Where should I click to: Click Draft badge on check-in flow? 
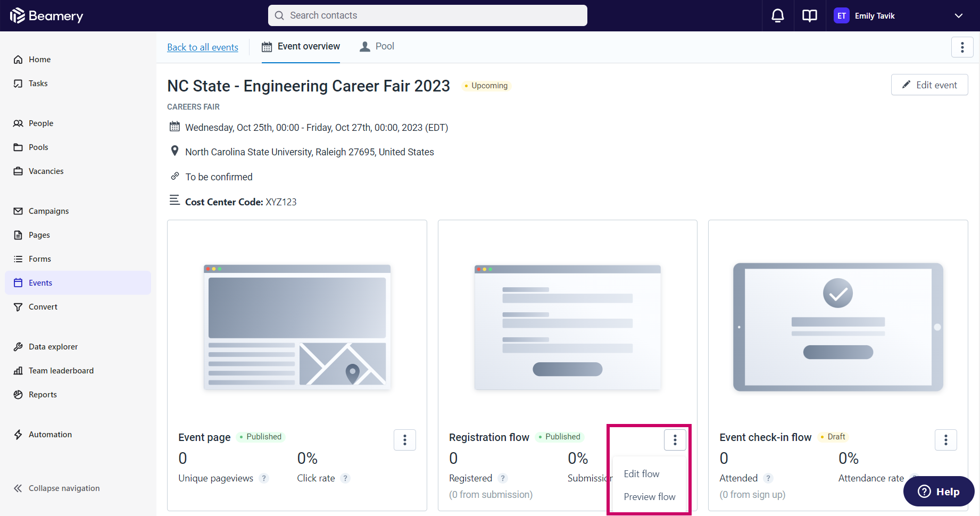coord(833,437)
